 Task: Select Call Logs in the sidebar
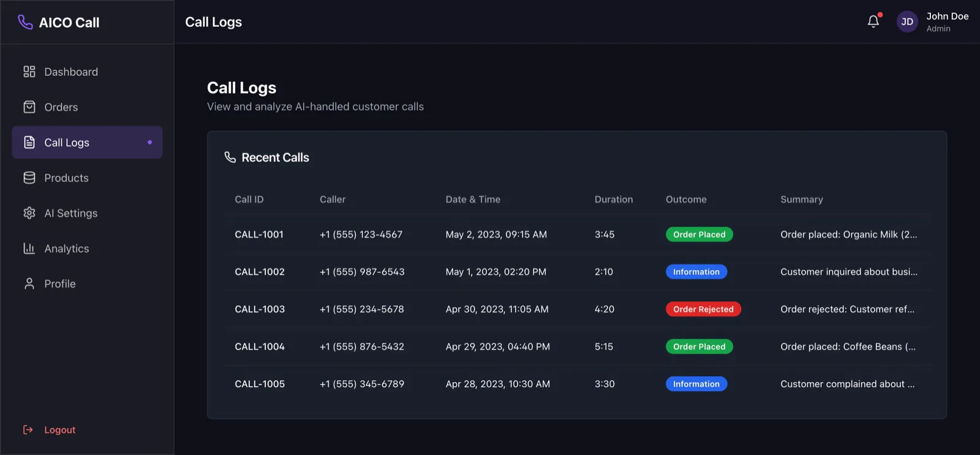pyautogui.click(x=87, y=143)
